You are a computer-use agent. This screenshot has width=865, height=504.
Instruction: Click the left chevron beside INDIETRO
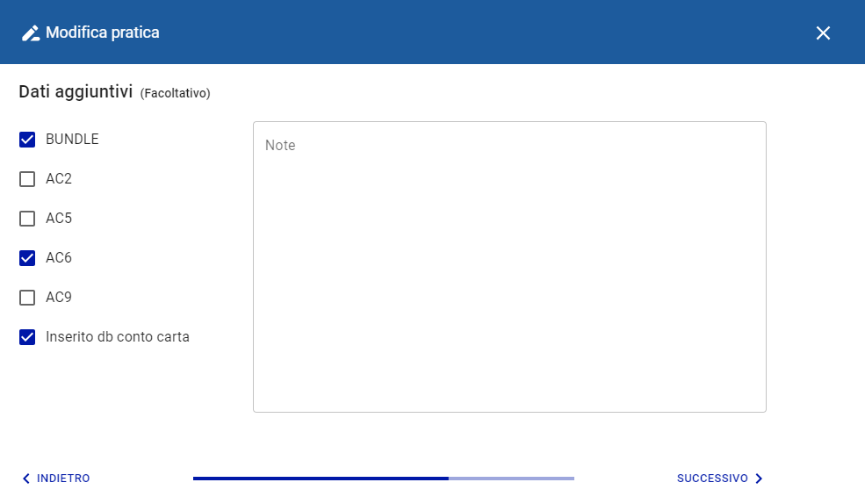(x=25, y=479)
